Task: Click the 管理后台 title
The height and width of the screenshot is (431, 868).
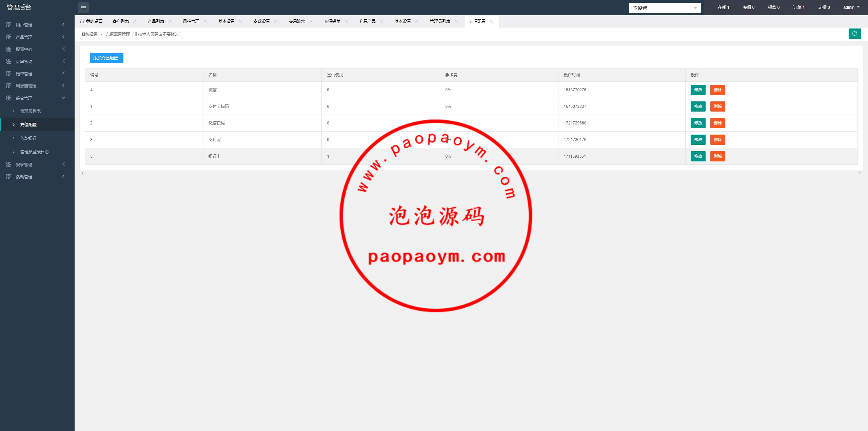Action: tap(19, 7)
